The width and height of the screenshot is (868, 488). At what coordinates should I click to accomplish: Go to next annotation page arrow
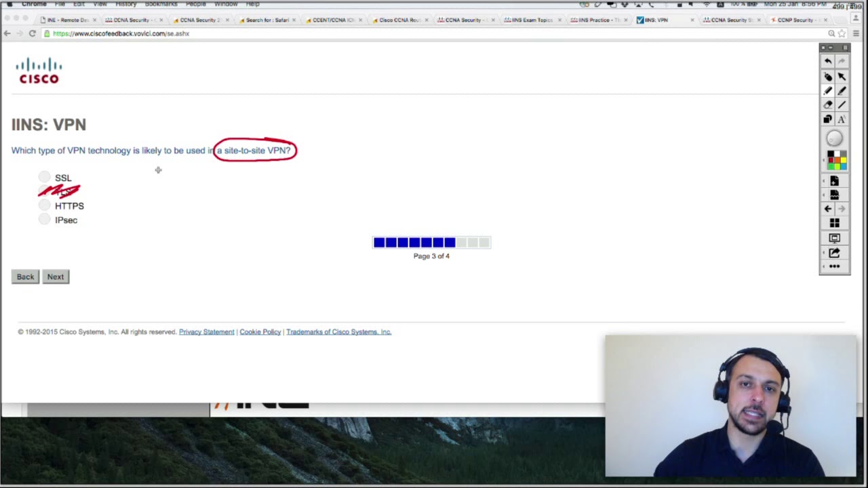pos(842,209)
